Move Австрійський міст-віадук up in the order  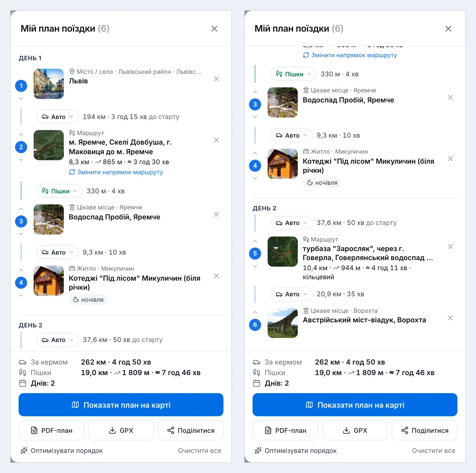[255, 312]
